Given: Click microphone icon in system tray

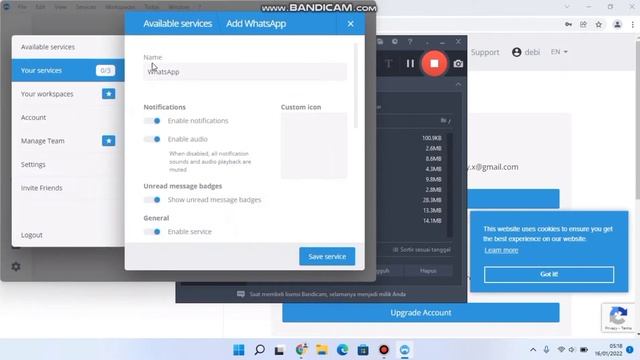Looking at the screenshot, I should [x=547, y=349].
